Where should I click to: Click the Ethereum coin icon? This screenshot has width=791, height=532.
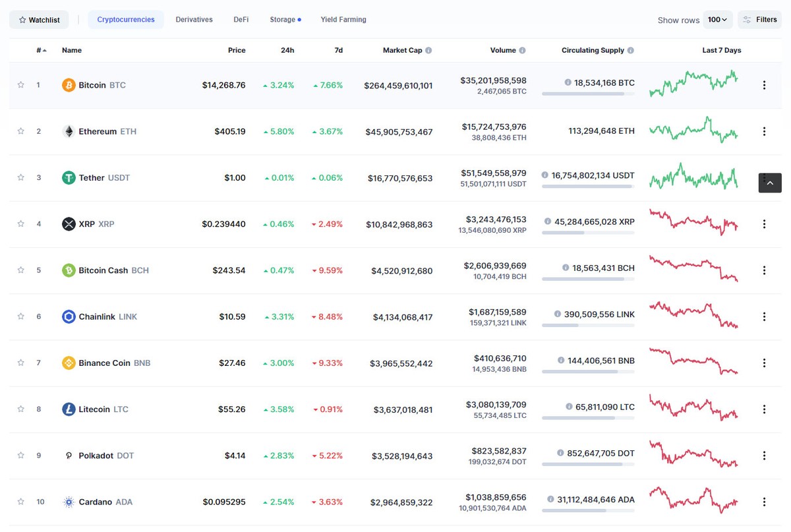tap(68, 131)
